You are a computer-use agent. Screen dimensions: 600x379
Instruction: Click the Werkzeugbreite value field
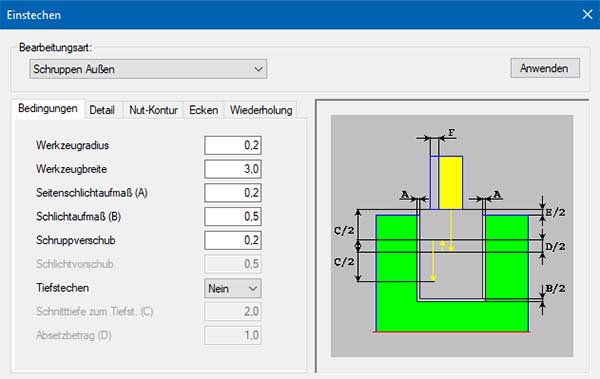click(233, 169)
